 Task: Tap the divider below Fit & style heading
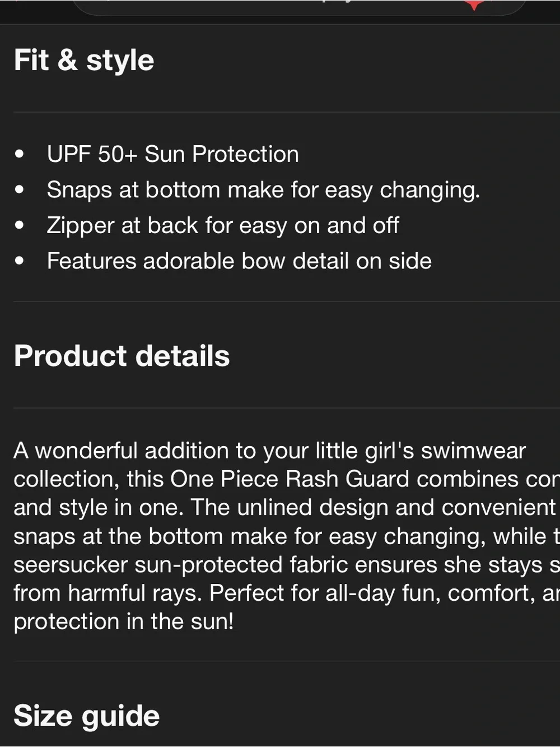pos(287,112)
